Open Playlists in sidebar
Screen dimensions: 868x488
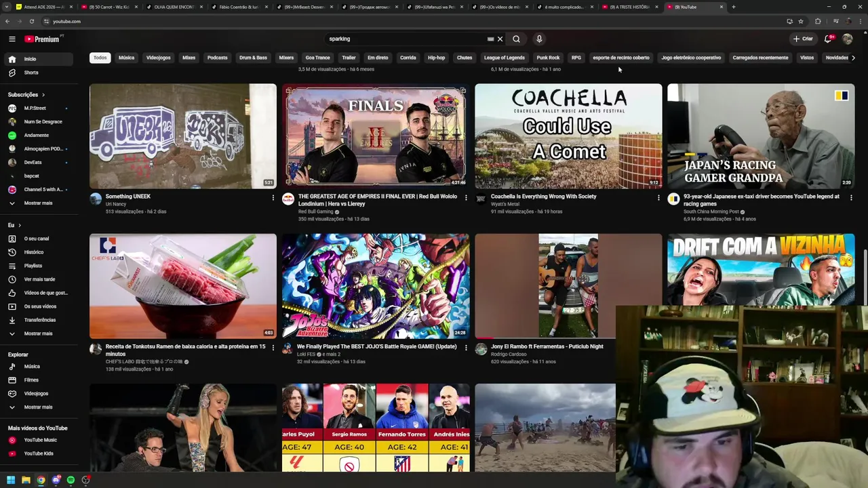[39, 266]
